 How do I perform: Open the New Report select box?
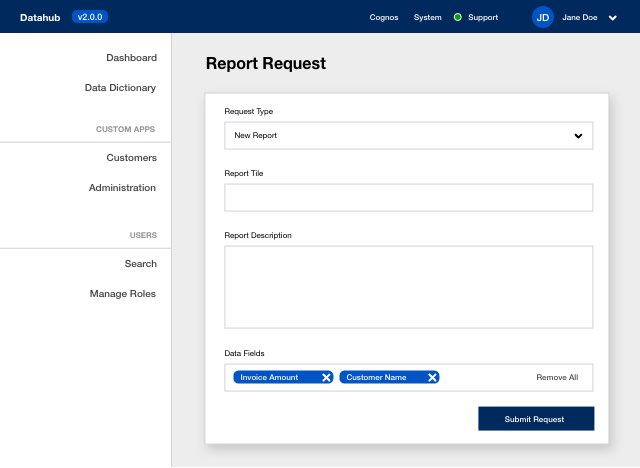tap(409, 135)
